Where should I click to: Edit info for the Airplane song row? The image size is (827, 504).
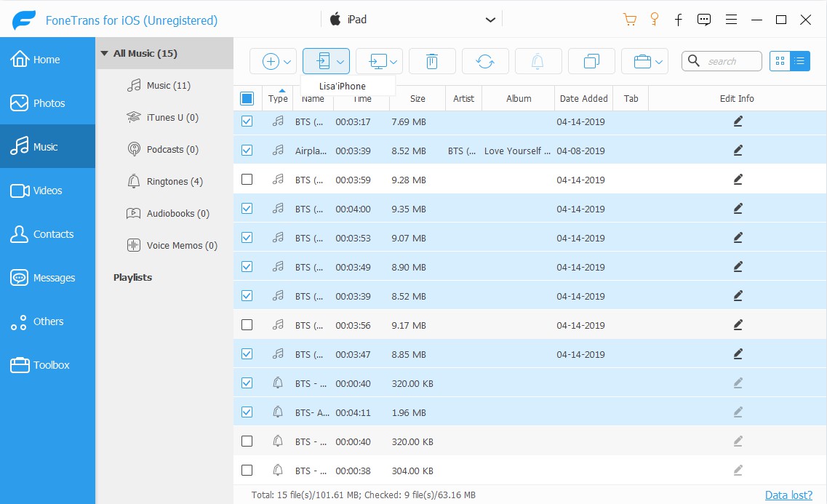738,151
